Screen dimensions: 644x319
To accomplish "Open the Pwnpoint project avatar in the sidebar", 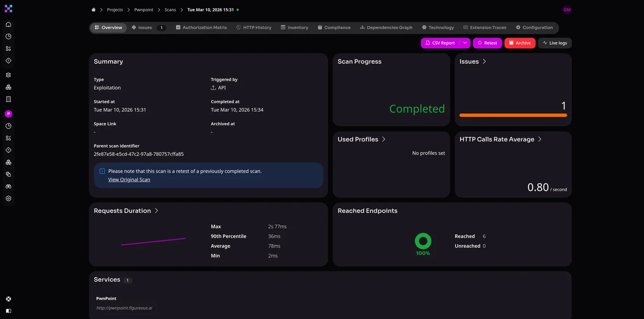I will tap(8, 113).
